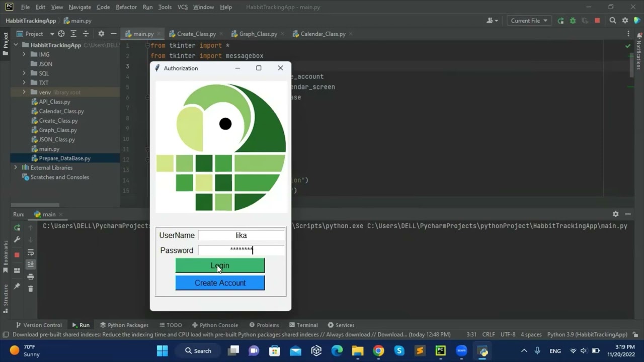Open Python Packages tool window
The height and width of the screenshot is (362, 644).
coord(124,325)
